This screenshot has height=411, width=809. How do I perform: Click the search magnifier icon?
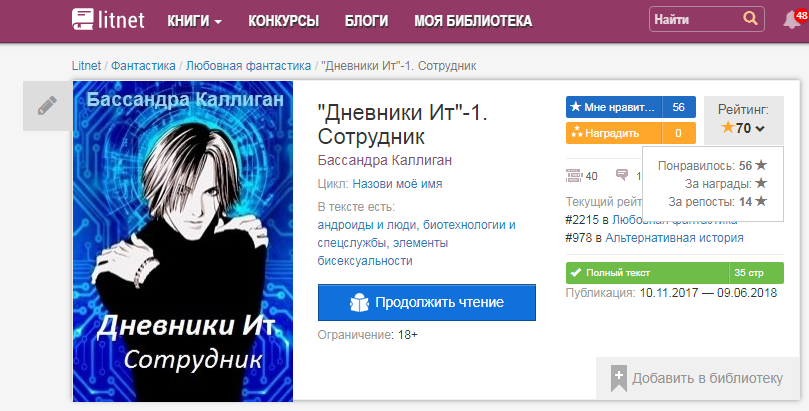coord(750,19)
